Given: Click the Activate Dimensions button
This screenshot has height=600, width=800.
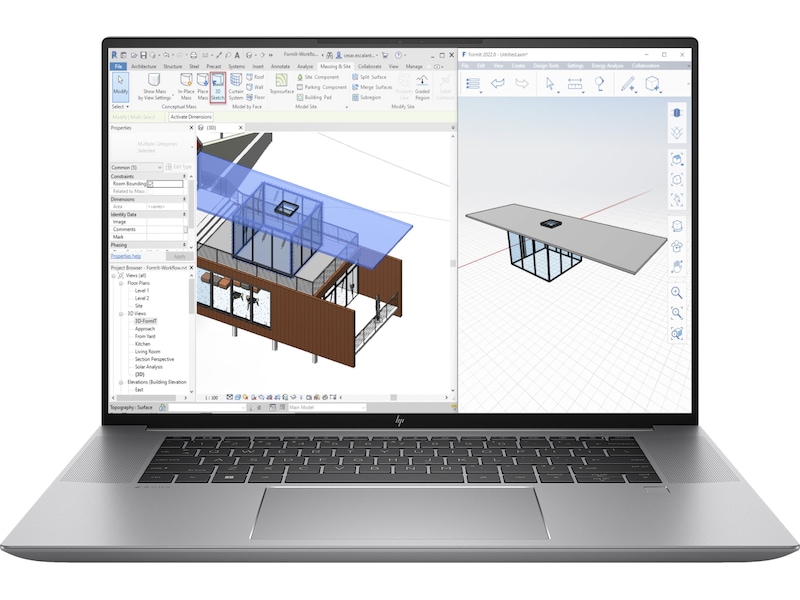Looking at the screenshot, I should 193,117.
